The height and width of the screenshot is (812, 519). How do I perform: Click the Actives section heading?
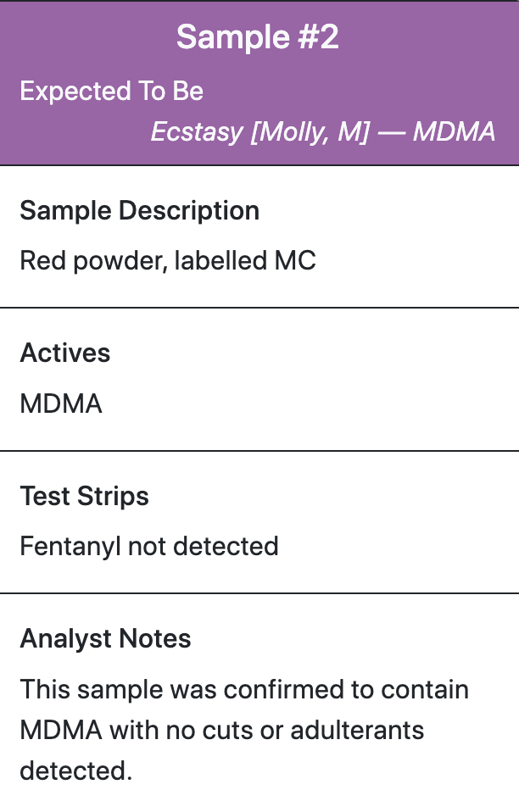tap(64, 353)
